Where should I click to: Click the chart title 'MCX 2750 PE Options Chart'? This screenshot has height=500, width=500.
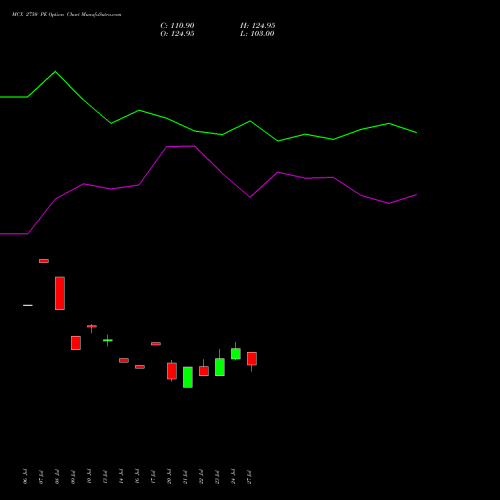tap(67, 15)
